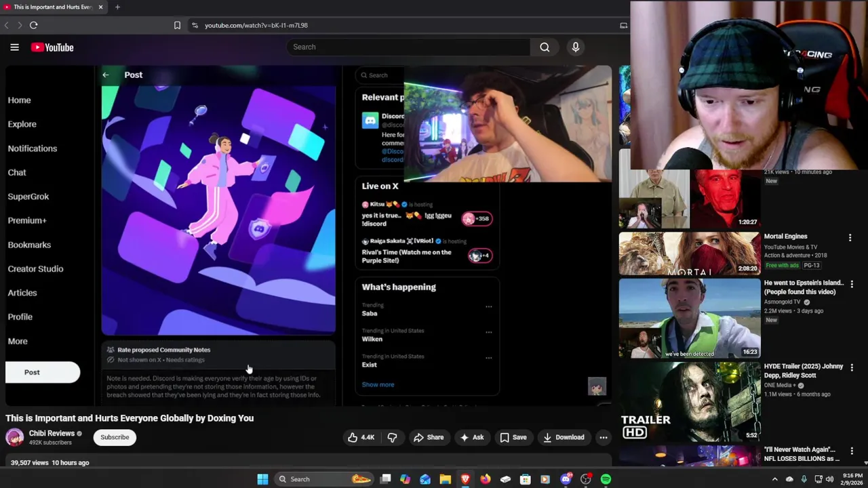Select Premium+ in the X sidebar
Viewport: 868px width, 488px height.
click(27, 220)
